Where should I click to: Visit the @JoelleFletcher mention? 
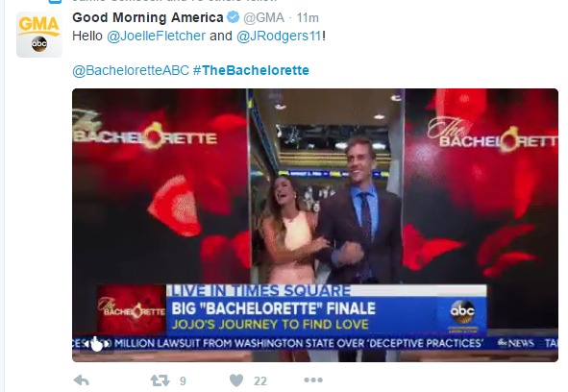156,36
